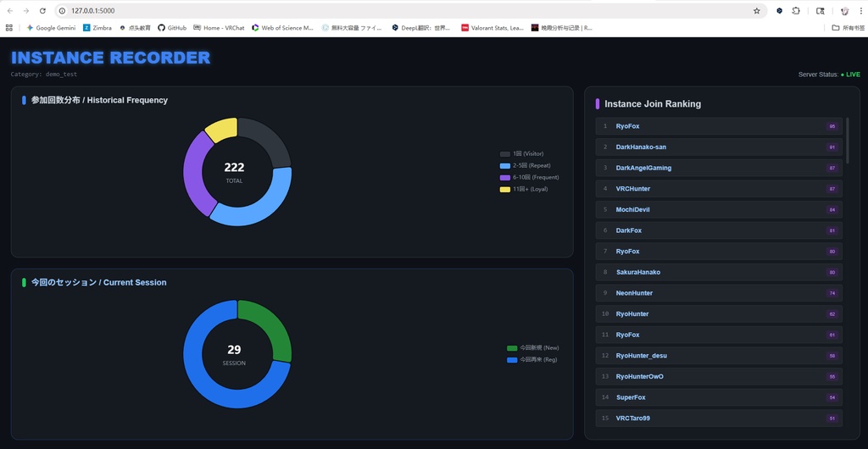Open the GitHub bookmark
This screenshot has width=868, height=449.
point(172,28)
